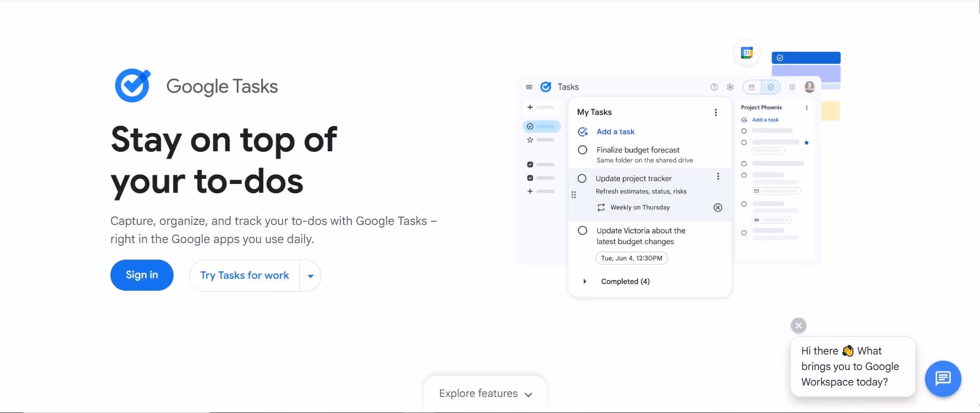Close the chat greeting popup

tap(799, 325)
